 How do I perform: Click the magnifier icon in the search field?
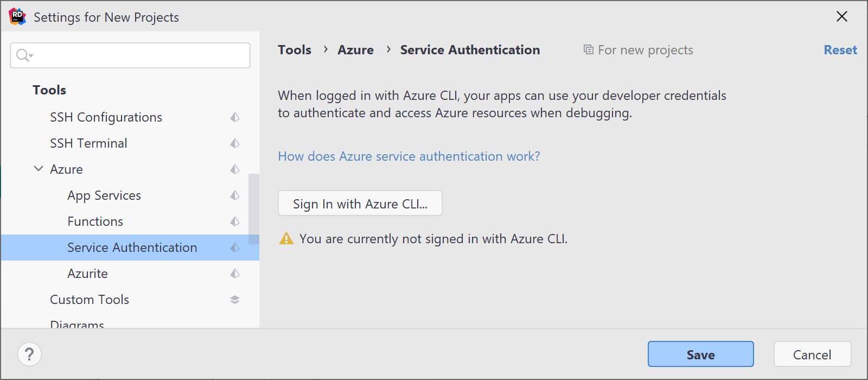pyautogui.click(x=22, y=55)
